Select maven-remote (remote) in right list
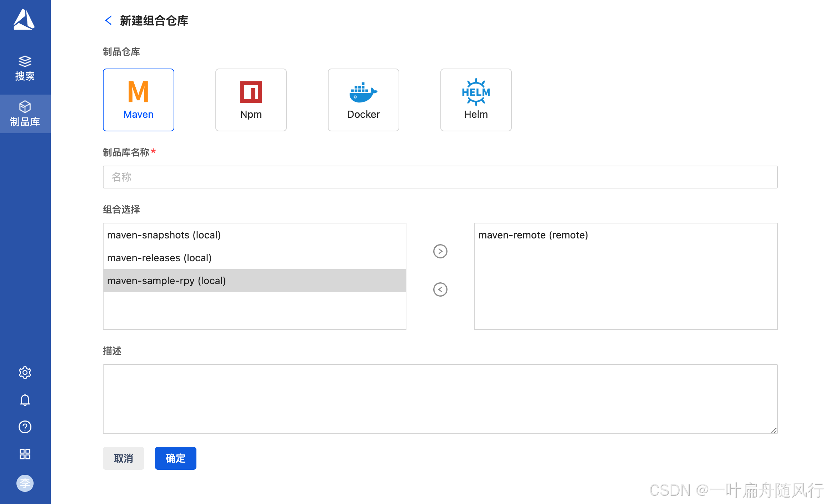Image resolution: width=825 pixels, height=504 pixels. [626, 235]
